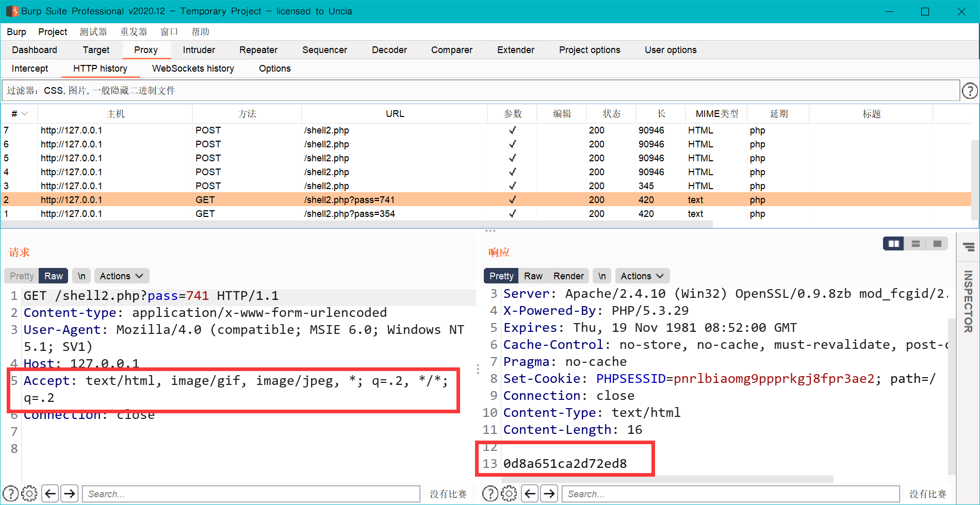
Task: Switch to side-by-side layout view icon
Action: click(893, 244)
